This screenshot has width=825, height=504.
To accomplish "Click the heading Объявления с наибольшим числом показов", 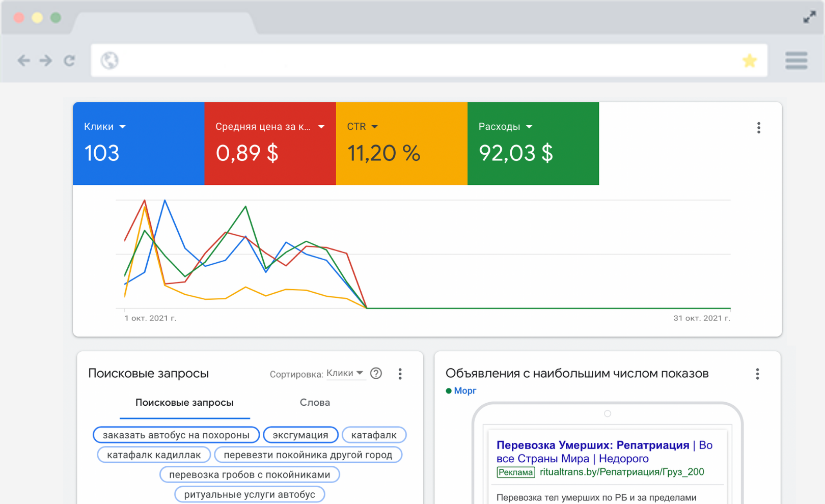I will 577,374.
